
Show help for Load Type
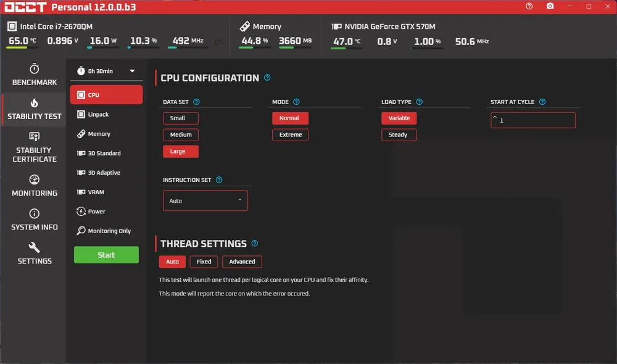click(x=420, y=102)
